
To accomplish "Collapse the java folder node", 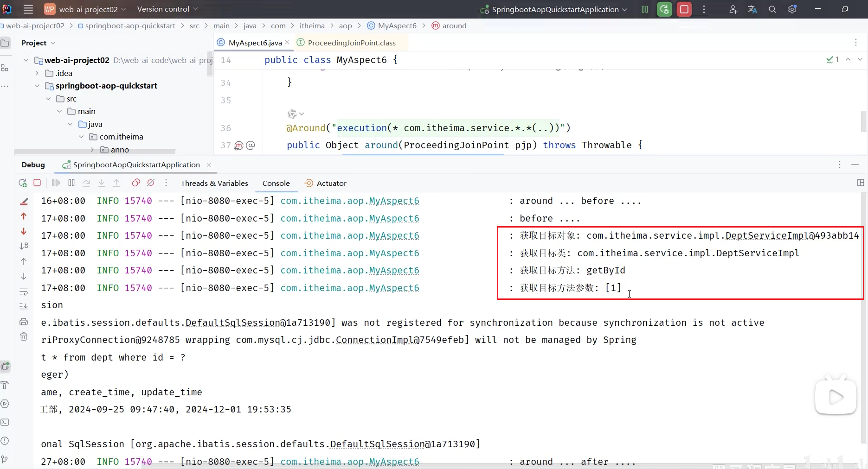I will [70, 124].
